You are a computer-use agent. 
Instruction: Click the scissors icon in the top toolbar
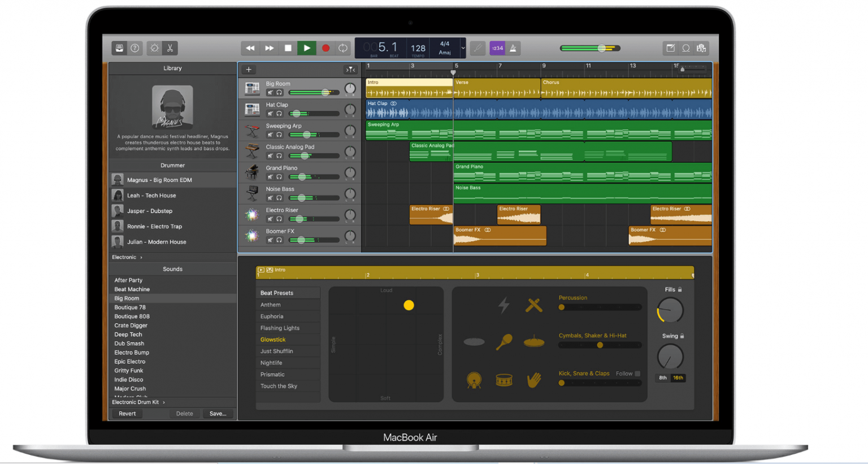170,48
